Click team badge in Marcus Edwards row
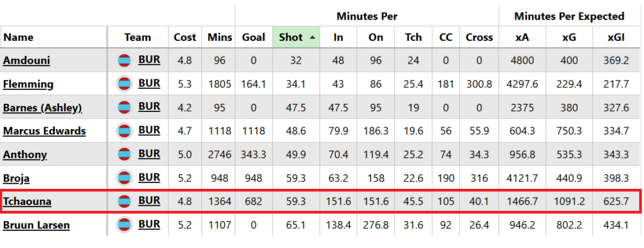The width and height of the screenshot is (644, 248). pos(124,131)
